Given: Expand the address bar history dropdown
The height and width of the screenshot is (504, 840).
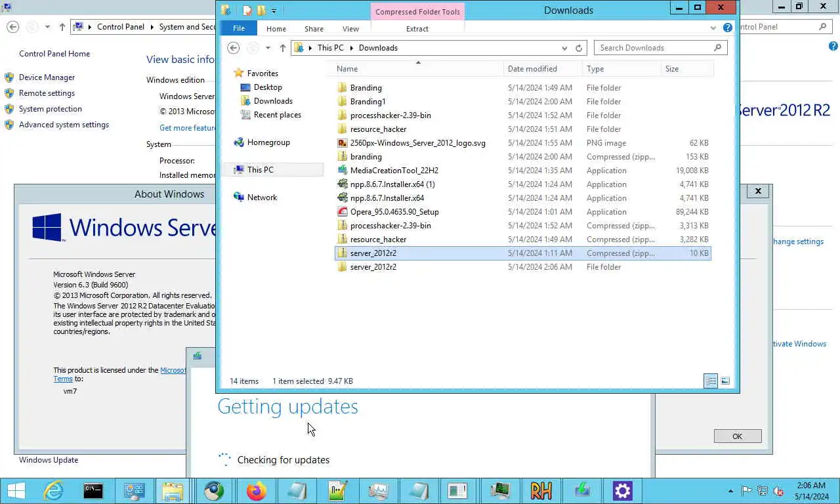Looking at the screenshot, I should click(564, 48).
